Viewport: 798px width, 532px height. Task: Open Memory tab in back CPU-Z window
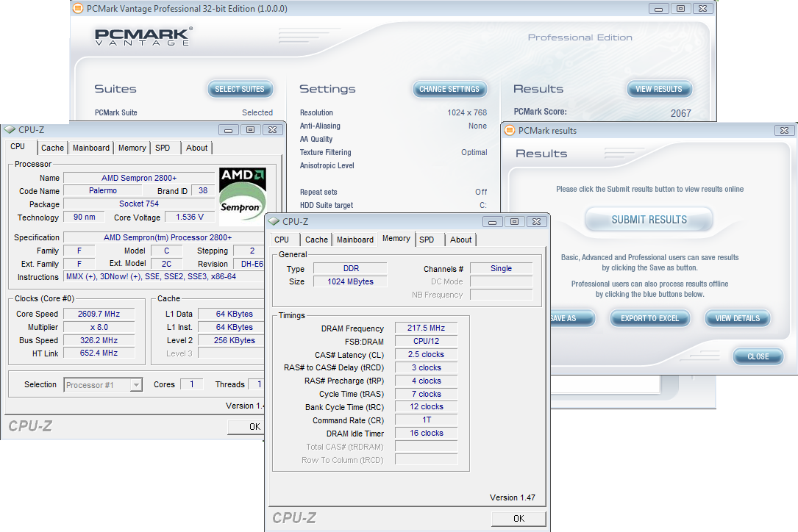pyautogui.click(x=132, y=148)
